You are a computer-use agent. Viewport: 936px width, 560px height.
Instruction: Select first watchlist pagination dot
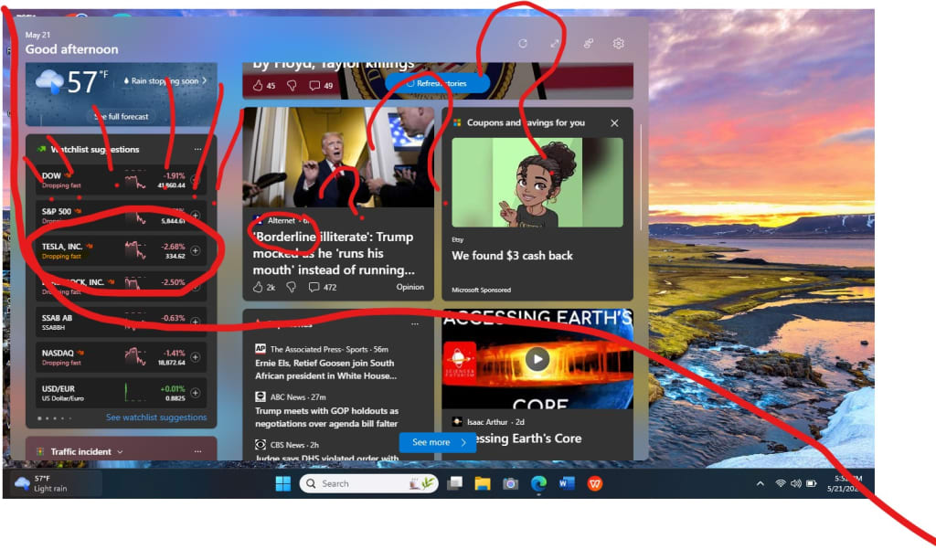click(x=40, y=418)
